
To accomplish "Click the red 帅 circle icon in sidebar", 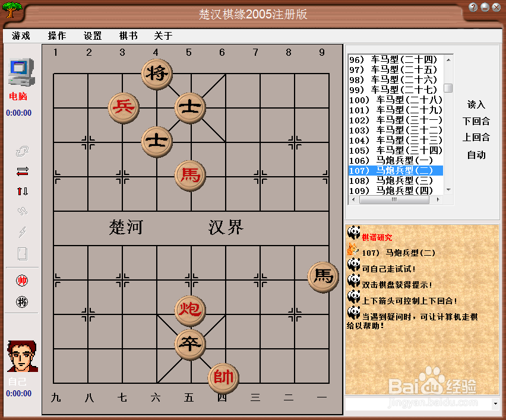I will [x=22, y=281].
